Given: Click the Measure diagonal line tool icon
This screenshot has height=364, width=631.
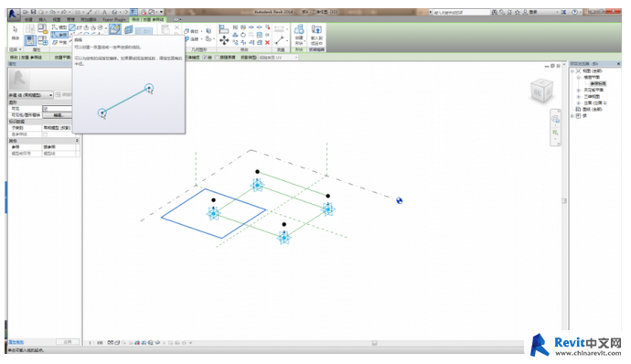Looking at the screenshot, I should (x=279, y=40).
